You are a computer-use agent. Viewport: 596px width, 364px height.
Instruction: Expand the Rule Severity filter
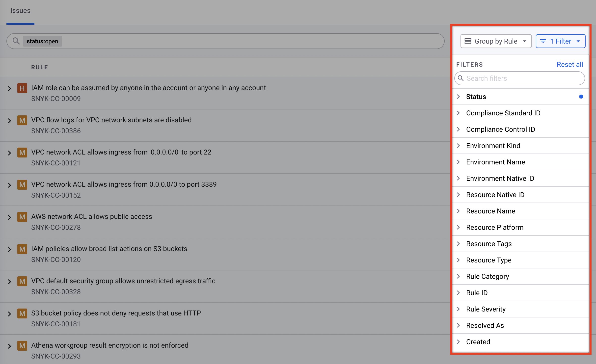point(486,309)
